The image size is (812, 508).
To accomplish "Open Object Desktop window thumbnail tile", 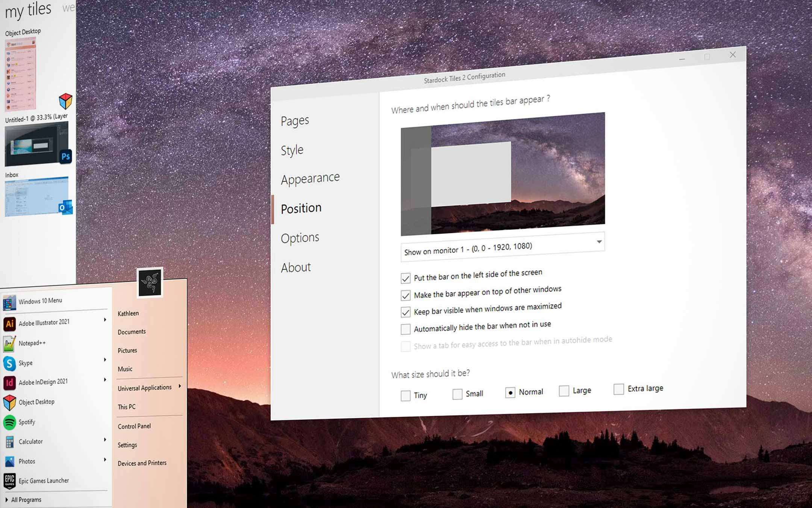I will click(x=21, y=75).
